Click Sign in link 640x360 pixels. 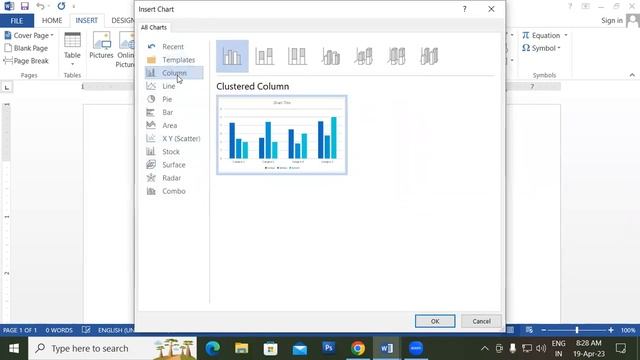[612, 20]
